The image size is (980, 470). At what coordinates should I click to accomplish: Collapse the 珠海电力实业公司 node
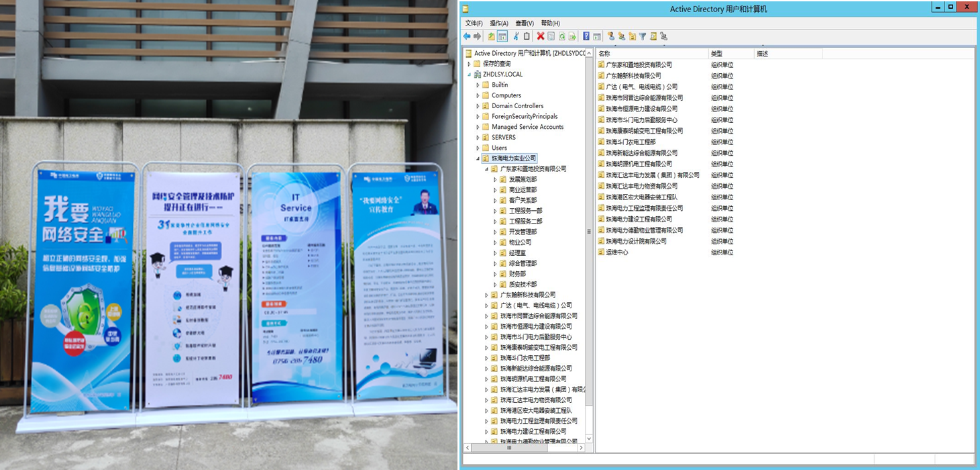point(478,158)
